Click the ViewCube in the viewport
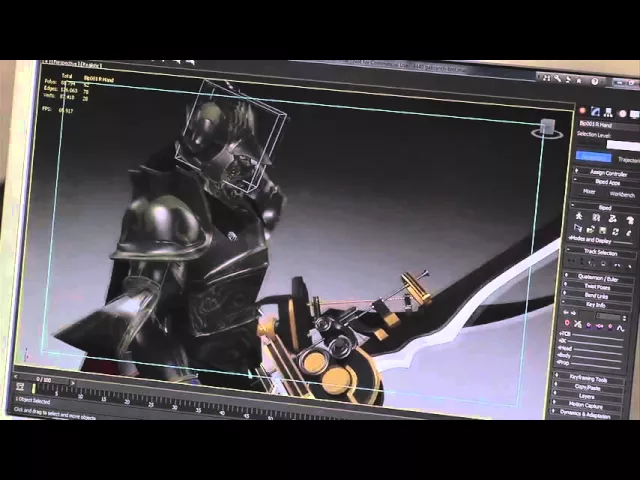This screenshot has width=640, height=480. tap(547, 128)
